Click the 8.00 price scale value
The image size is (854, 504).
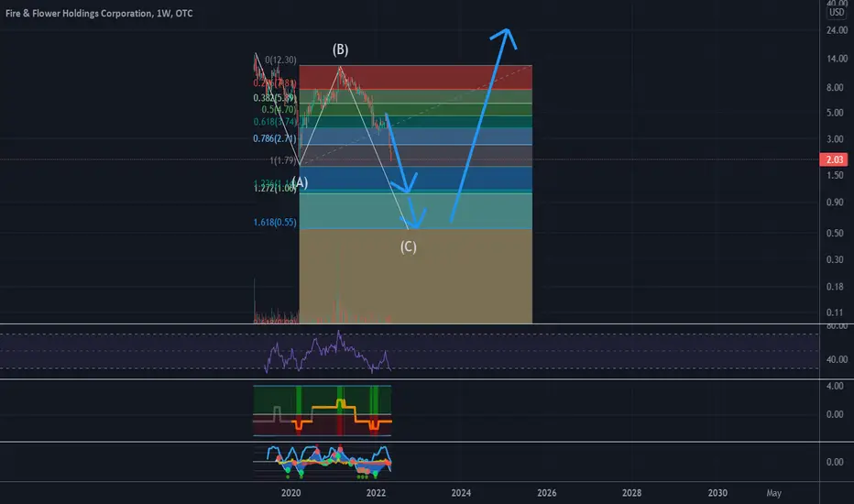(x=835, y=87)
